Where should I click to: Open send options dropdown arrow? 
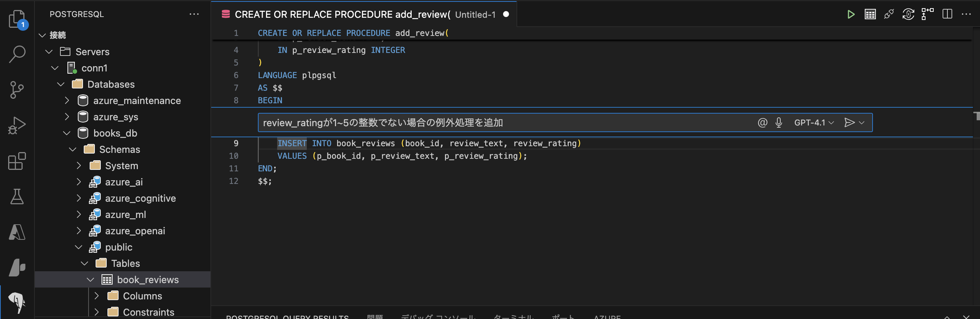[862, 122]
